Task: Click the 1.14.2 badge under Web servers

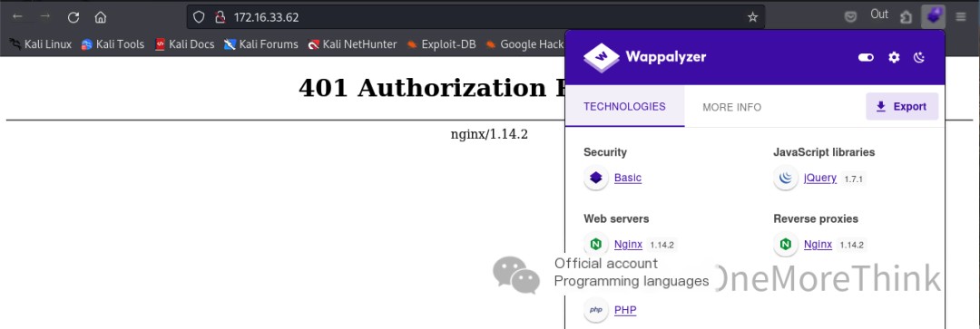Action: click(661, 246)
